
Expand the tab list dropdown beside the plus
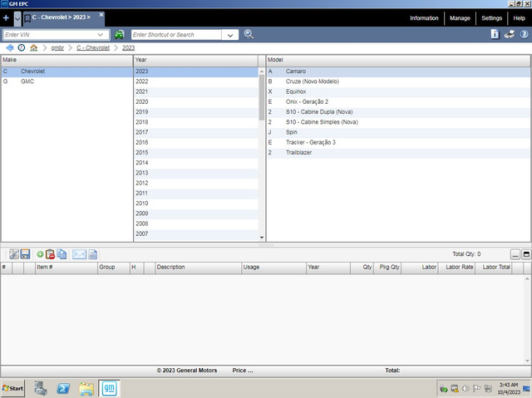point(17,18)
